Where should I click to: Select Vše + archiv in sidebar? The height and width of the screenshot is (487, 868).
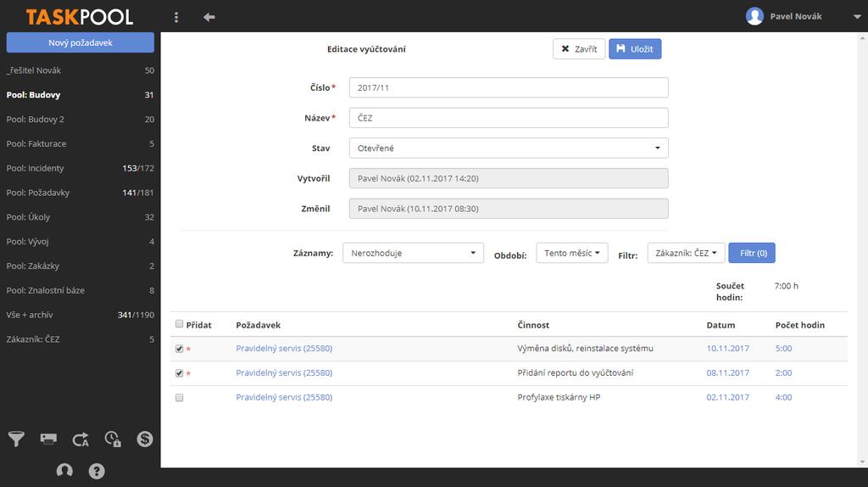pyautogui.click(x=81, y=315)
